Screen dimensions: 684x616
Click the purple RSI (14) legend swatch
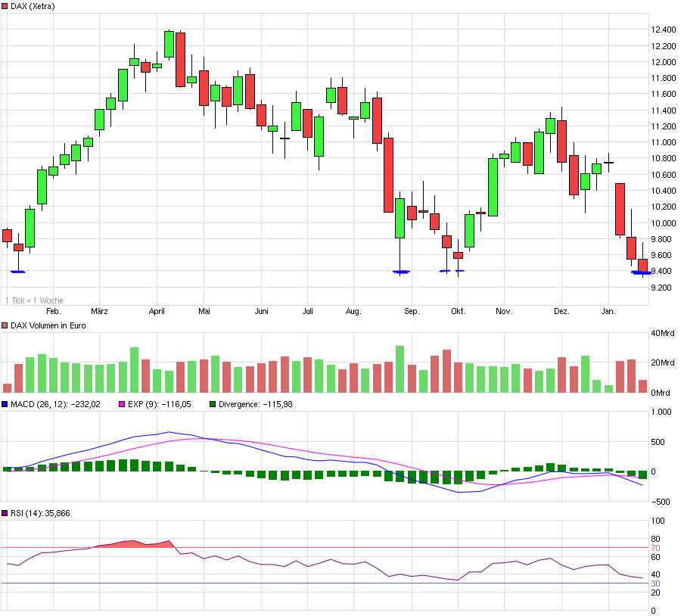(x=5, y=513)
